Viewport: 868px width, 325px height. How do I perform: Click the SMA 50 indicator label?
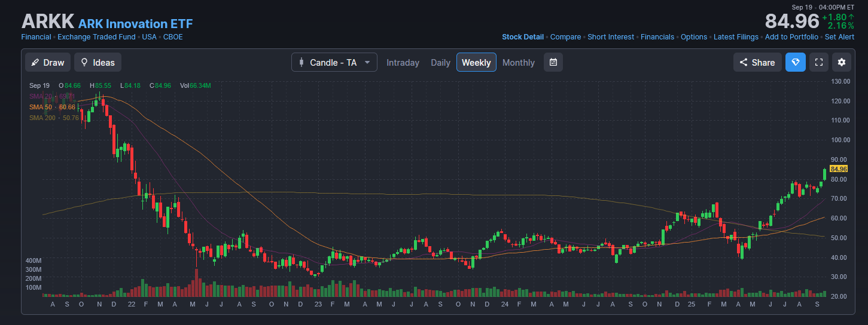52,107
